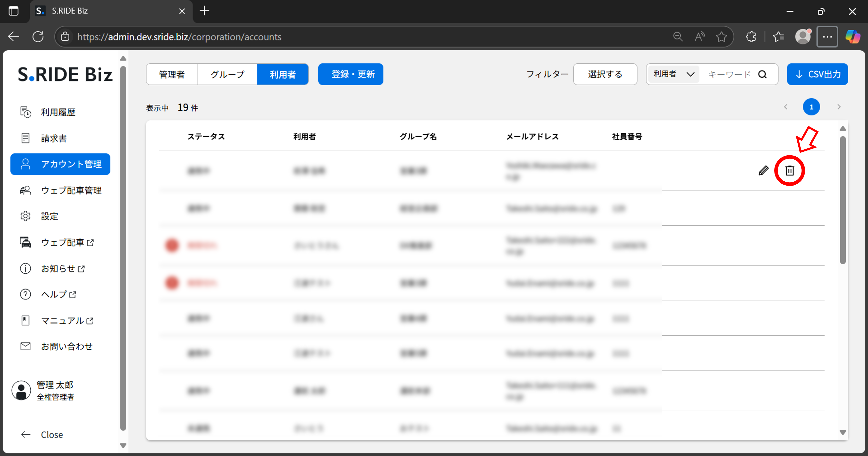
Task: Select アカウント管理 in the sidebar
Action: 60,164
